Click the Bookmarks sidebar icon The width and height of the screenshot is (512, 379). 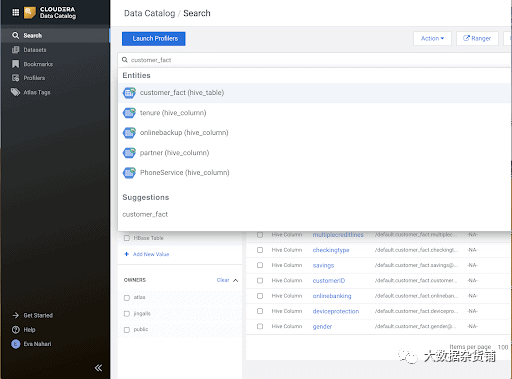point(15,64)
